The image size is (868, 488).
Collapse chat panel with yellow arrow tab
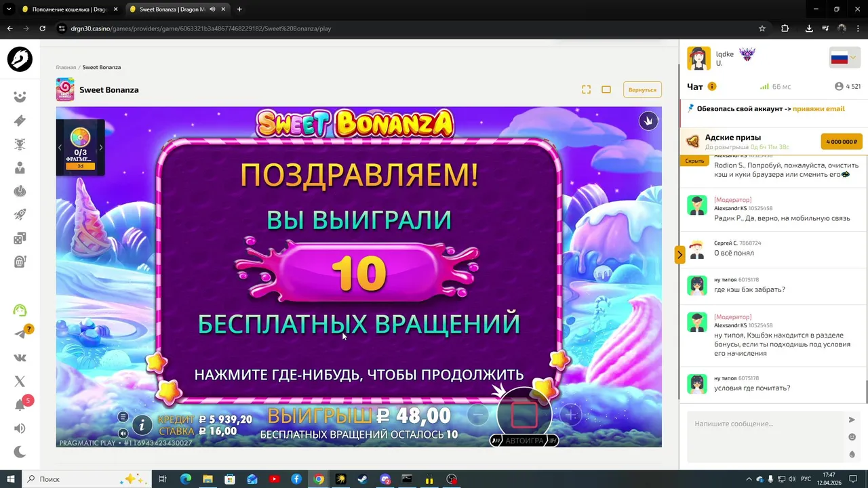coord(679,255)
